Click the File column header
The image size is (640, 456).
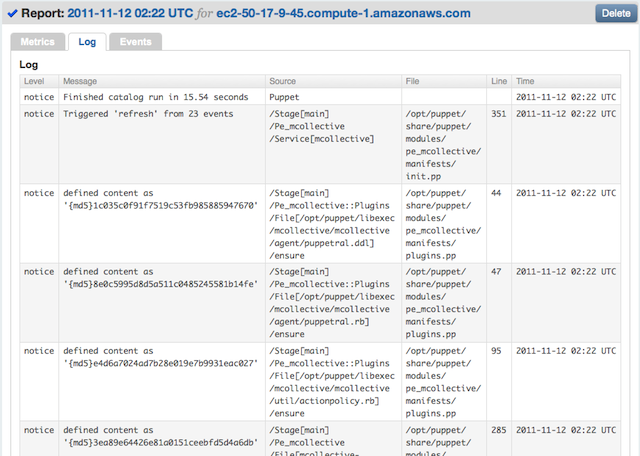(x=414, y=81)
